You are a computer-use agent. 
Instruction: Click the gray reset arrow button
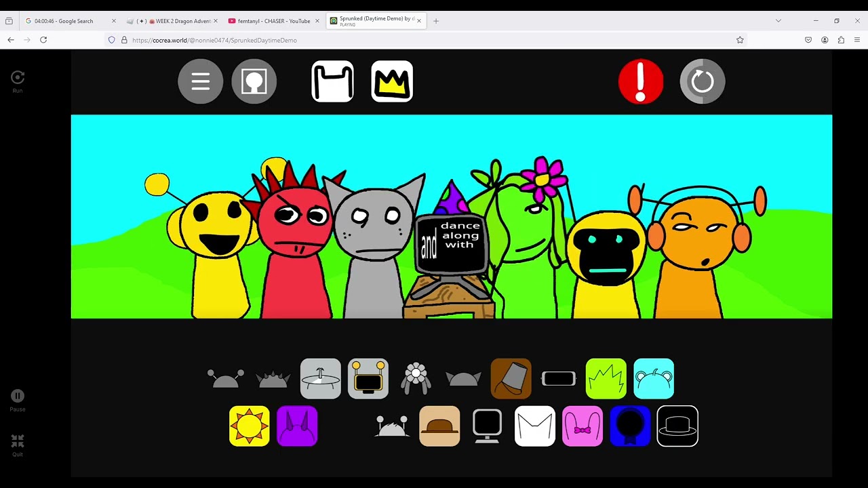703,81
